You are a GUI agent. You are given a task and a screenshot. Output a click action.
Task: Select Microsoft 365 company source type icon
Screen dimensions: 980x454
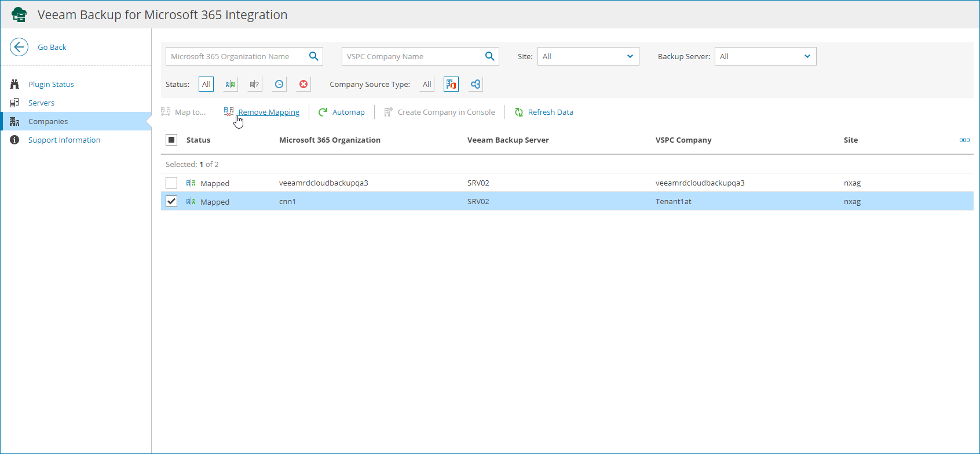[451, 84]
